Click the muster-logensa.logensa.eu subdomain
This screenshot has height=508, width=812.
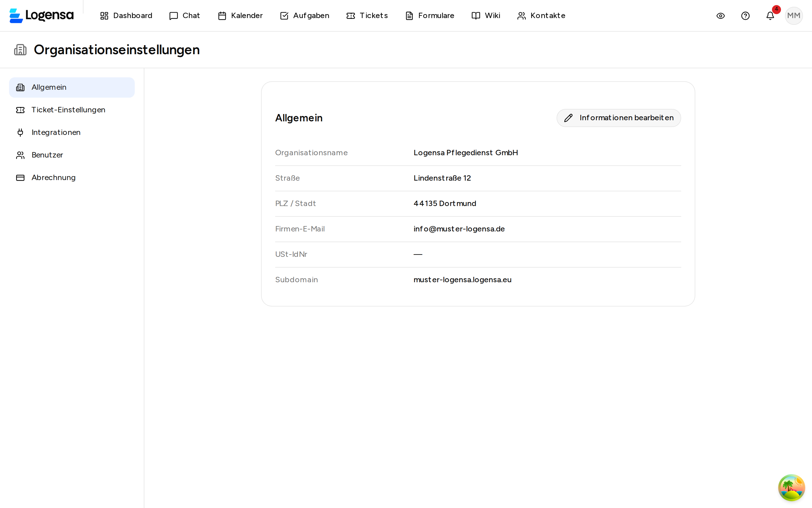[462, 280]
